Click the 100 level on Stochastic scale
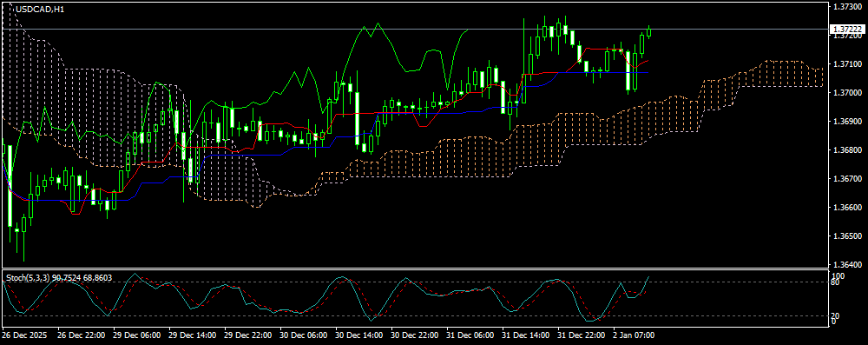This screenshot has height=345, width=868. point(838,275)
